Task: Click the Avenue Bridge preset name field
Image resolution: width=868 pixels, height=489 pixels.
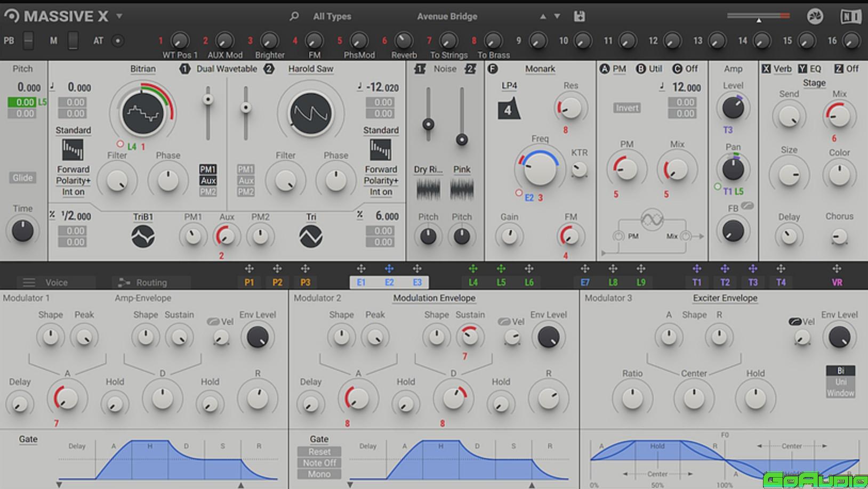Action: pyautogui.click(x=447, y=17)
